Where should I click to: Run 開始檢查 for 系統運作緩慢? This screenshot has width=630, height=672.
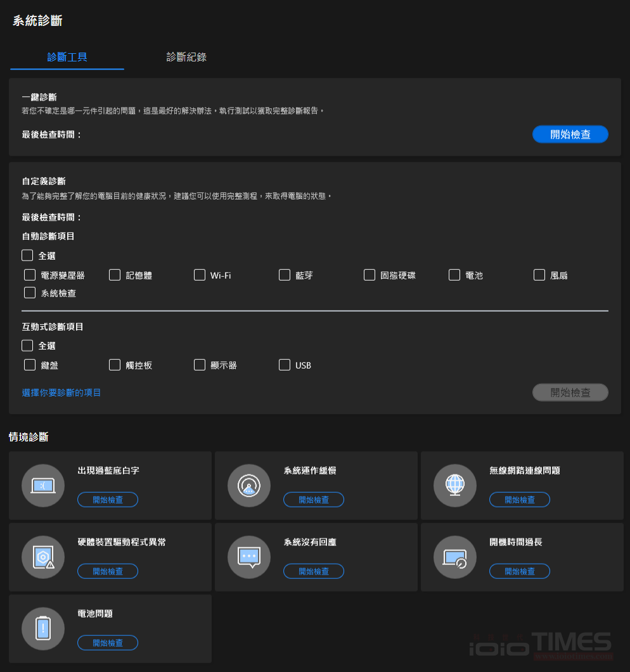313,500
